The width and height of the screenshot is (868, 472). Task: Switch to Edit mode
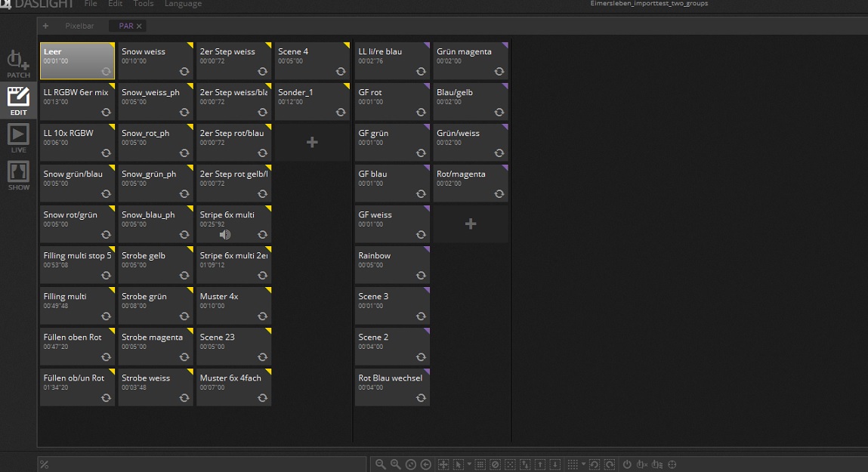pos(18,100)
